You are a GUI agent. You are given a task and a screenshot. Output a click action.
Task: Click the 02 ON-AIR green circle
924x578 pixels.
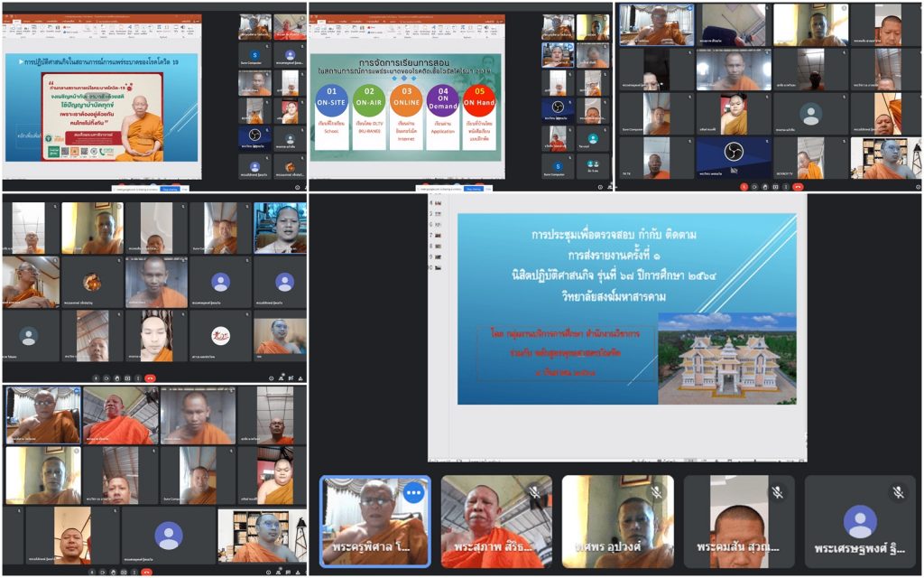click(x=368, y=104)
